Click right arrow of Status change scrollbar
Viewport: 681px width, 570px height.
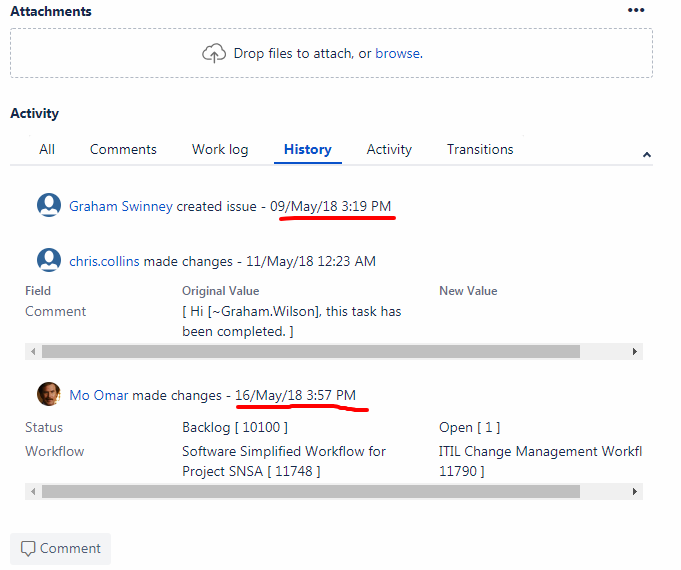click(x=635, y=492)
